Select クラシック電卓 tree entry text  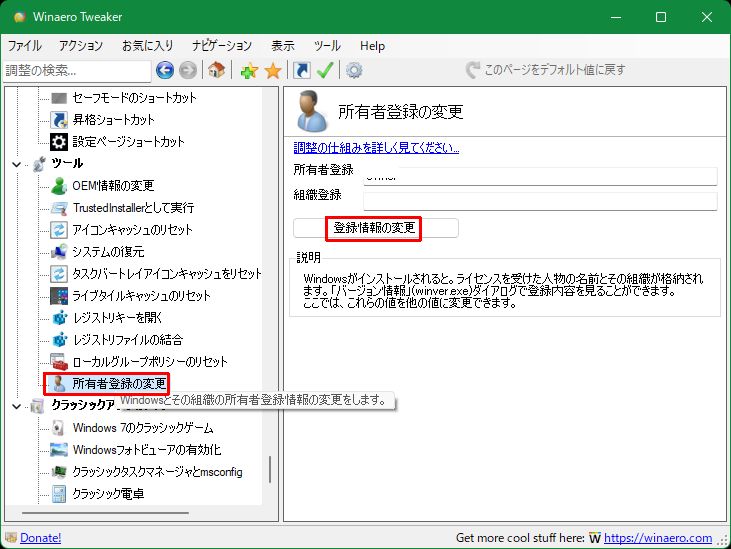(108, 494)
